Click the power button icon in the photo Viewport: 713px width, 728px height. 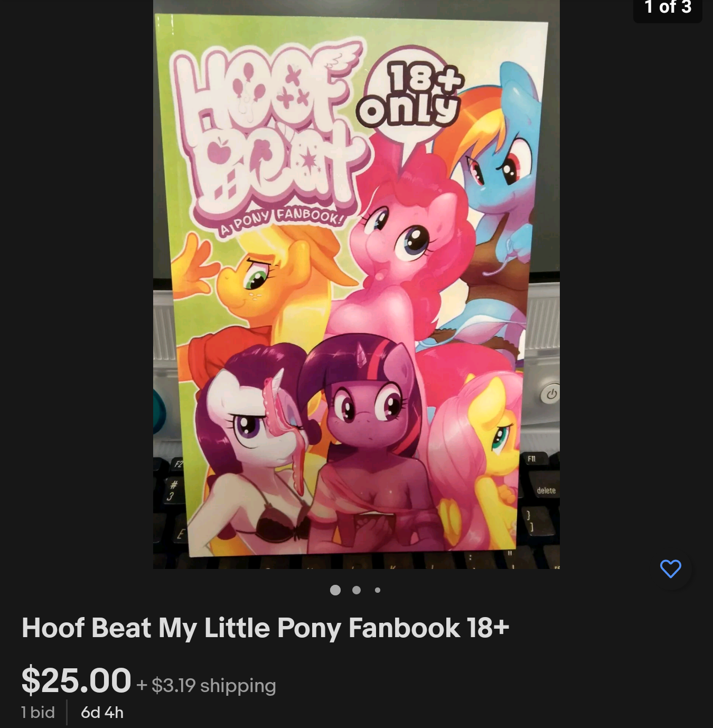tap(551, 394)
